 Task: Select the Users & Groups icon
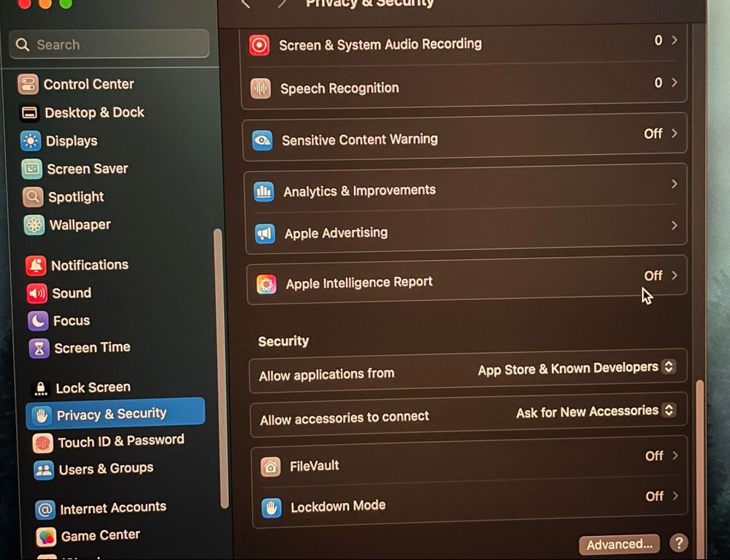(x=45, y=470)
